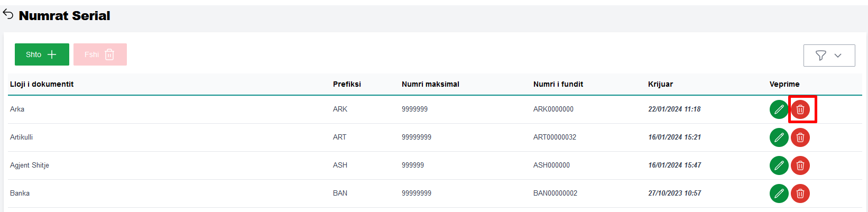Edit the Artikulli row with pencil icon

tap(779, 137)
